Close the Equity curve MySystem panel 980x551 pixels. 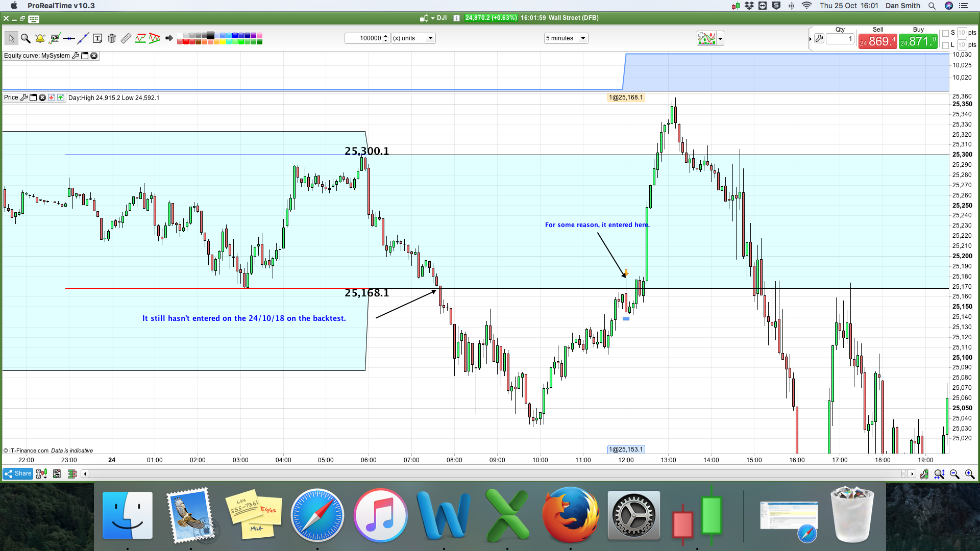94,56
